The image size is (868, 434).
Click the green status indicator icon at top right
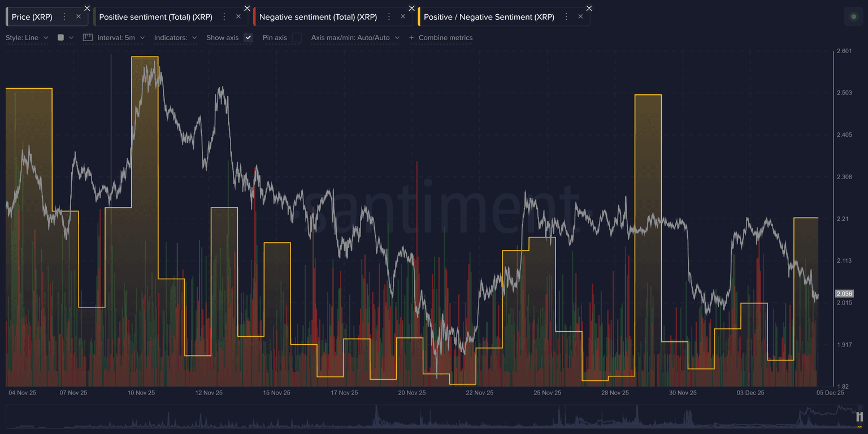(853, 17)
